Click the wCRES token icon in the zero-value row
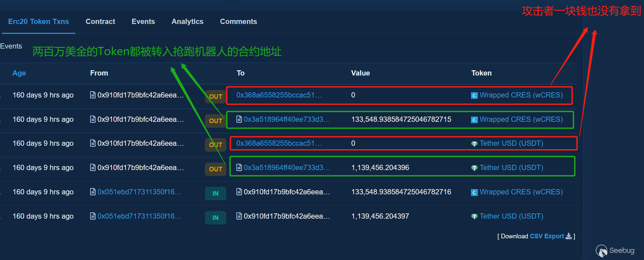 coord(474,96)
